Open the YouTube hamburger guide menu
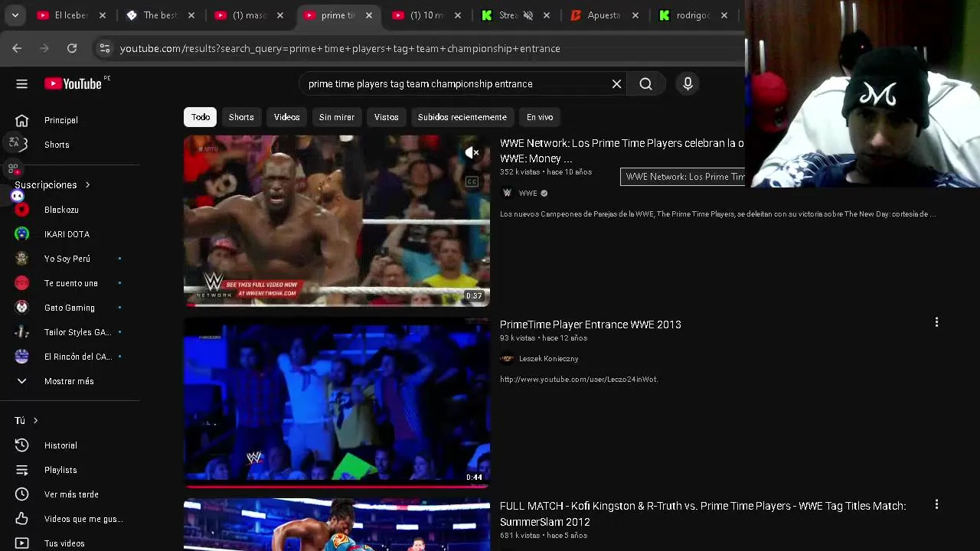This screenshot has width=980, height=551. pyautogui.click(x=21, y=84)
